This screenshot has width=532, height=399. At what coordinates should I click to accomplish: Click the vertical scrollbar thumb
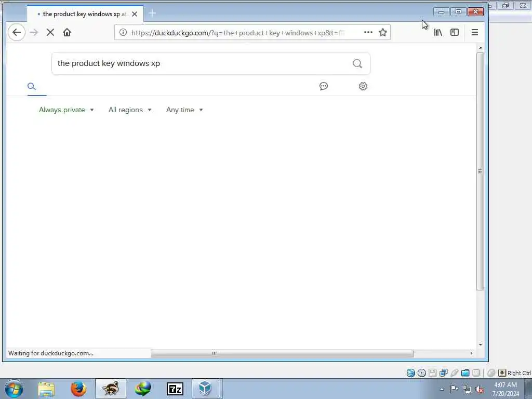pos(480,171)
